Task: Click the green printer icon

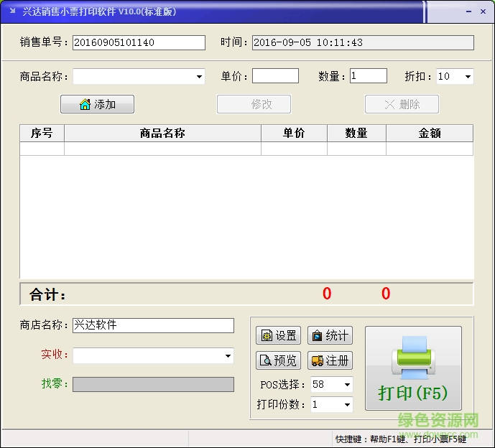Action: pyautogui.click(x=413, y=358)
